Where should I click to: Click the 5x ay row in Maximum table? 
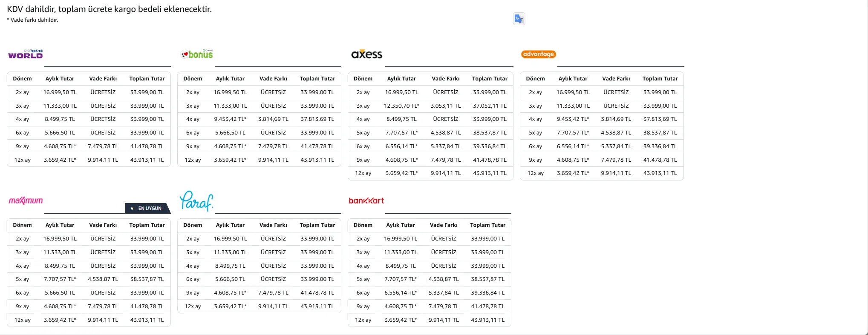pos(22,279)
